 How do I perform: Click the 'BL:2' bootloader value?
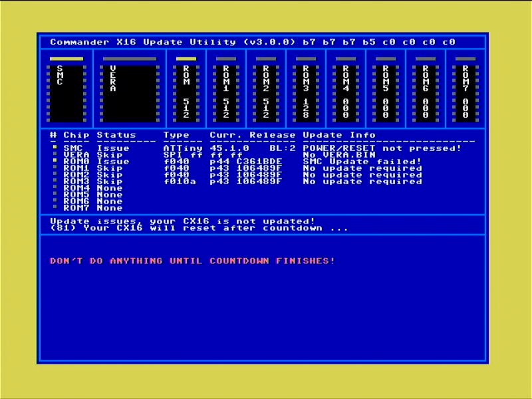pyautogui.click(x=283, y=148)
